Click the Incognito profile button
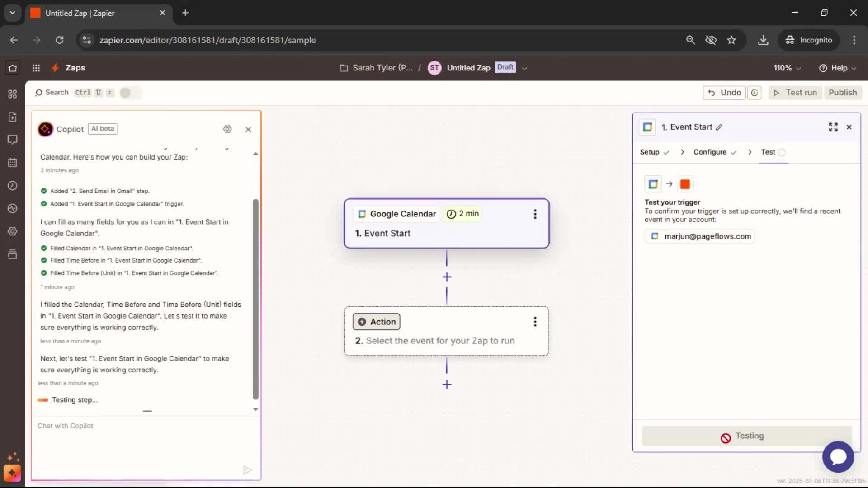 tap(809, 40)
